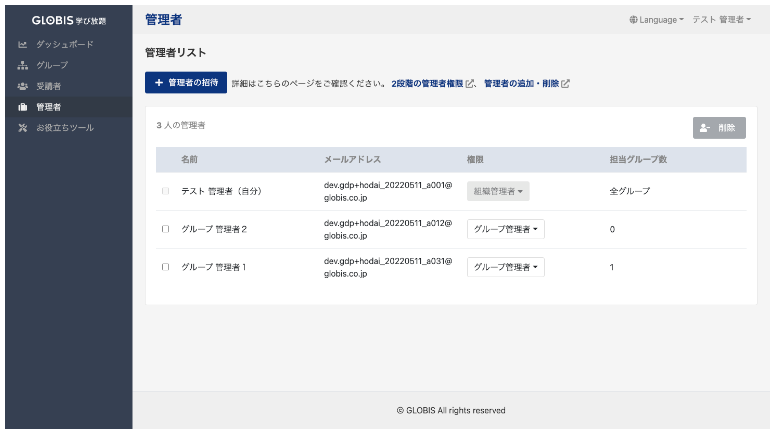The width and height of the screenshot is (777, 431).
Task: Click the GLOBIS 学び放題 logo
Action: click(68, 20)
